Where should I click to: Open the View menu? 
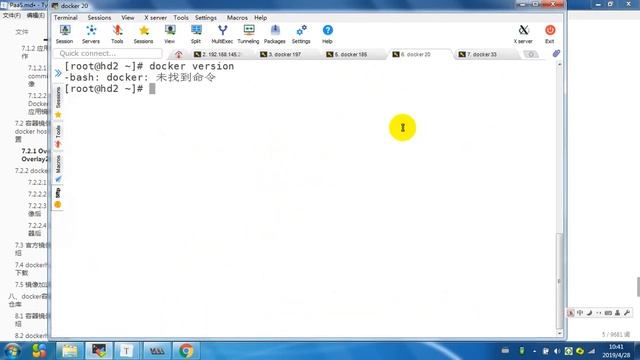(128, 18)
